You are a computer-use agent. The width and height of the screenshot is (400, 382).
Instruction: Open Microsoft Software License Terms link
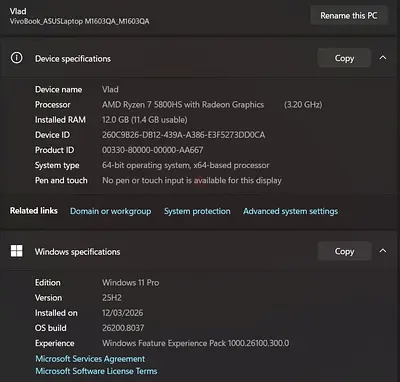[96, 371]
